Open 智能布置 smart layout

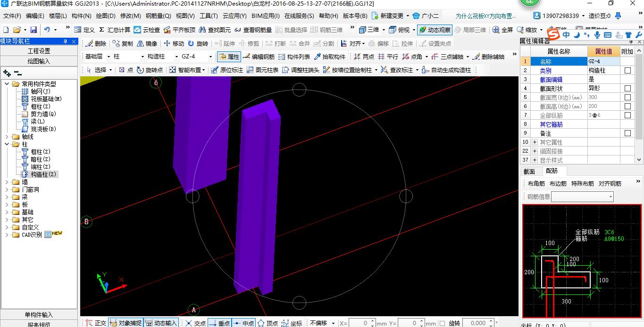click(x=187, y=70)
